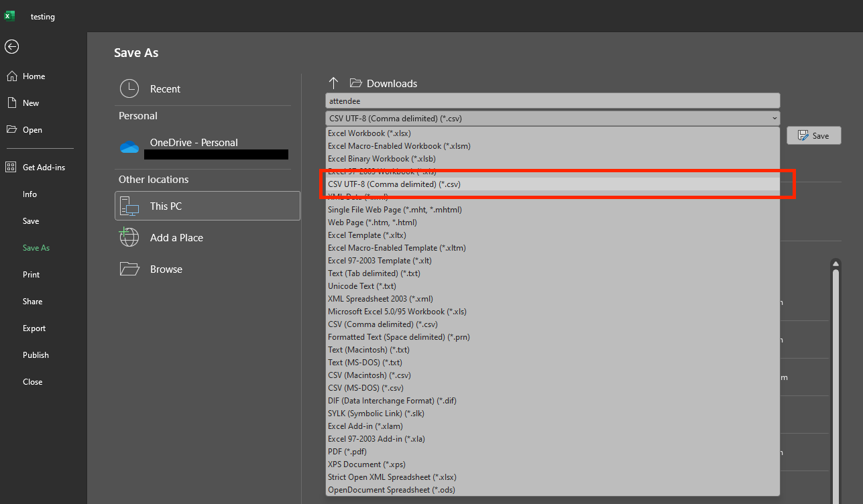Choose Excel Workbook (*.xlsx) format

(369, 133)
